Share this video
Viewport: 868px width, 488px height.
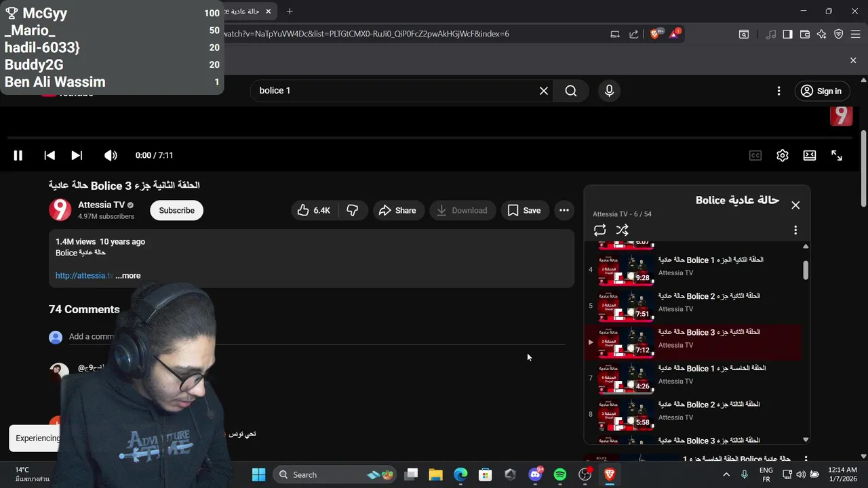(x=397, y=210)
